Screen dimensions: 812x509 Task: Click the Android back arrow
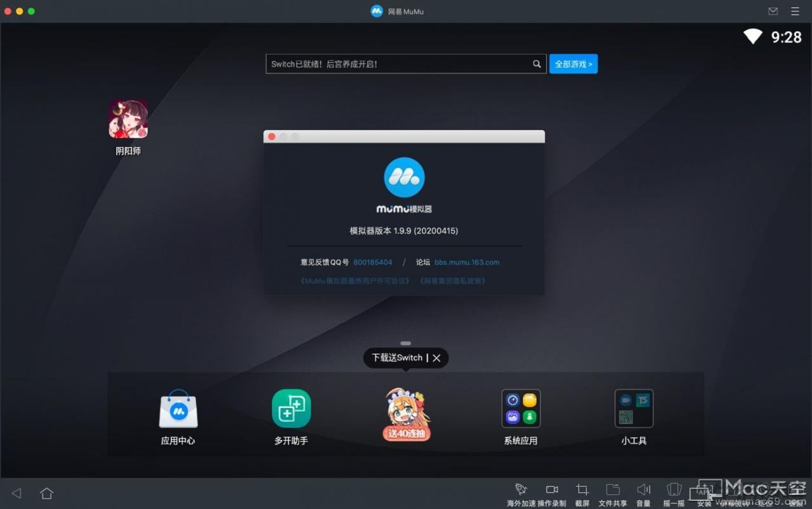(16, 493)
